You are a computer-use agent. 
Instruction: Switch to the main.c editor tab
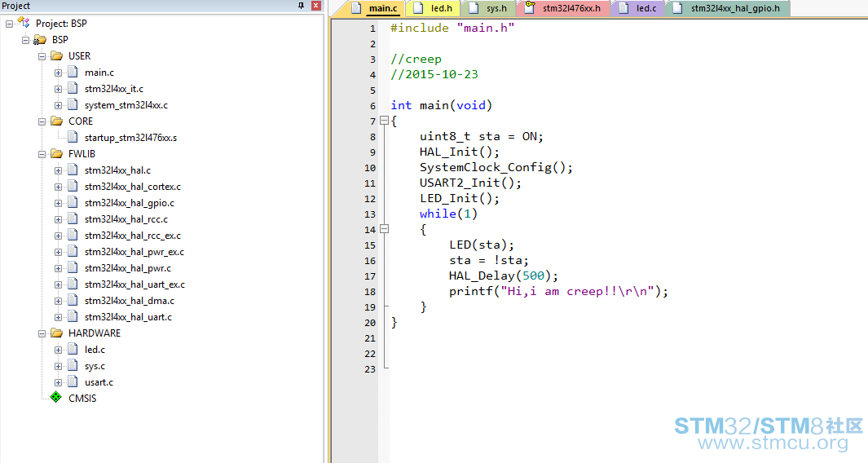click(x=376, y=8)
